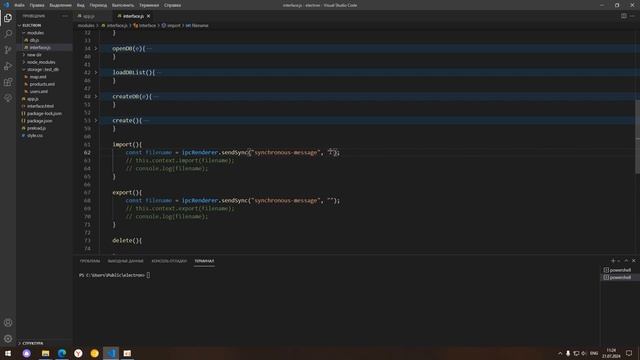This screenshot has width=640, height=360.
Task: Open the Accounts menu icon
Action: (8, 322)
